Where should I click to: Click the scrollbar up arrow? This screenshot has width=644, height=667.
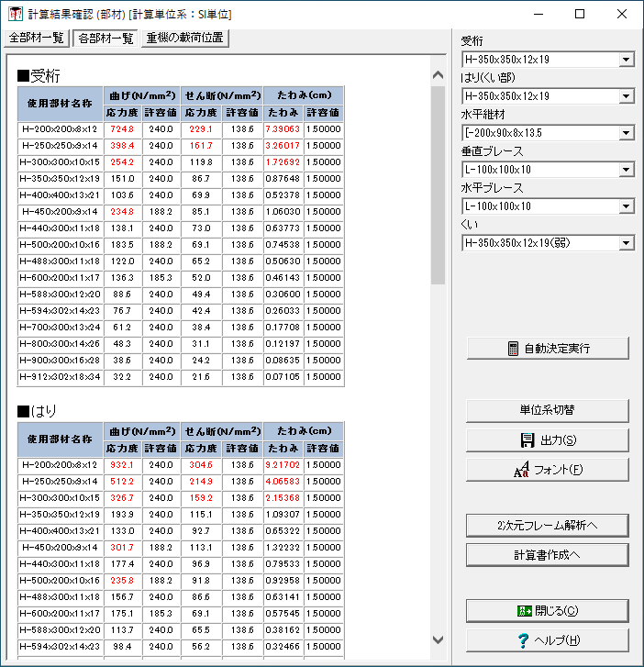pyautogui.click(x=438, y=75)
